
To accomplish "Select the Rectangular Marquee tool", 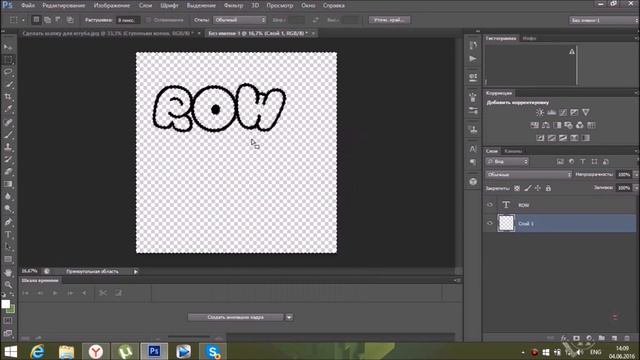I will tap(8, 60).
